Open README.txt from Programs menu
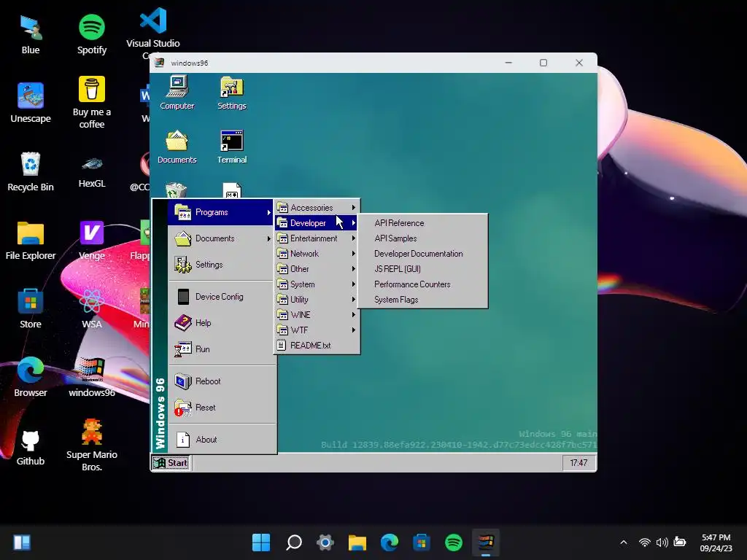The width and height of the screenshot is (747, 560). [x=317, y=345]
